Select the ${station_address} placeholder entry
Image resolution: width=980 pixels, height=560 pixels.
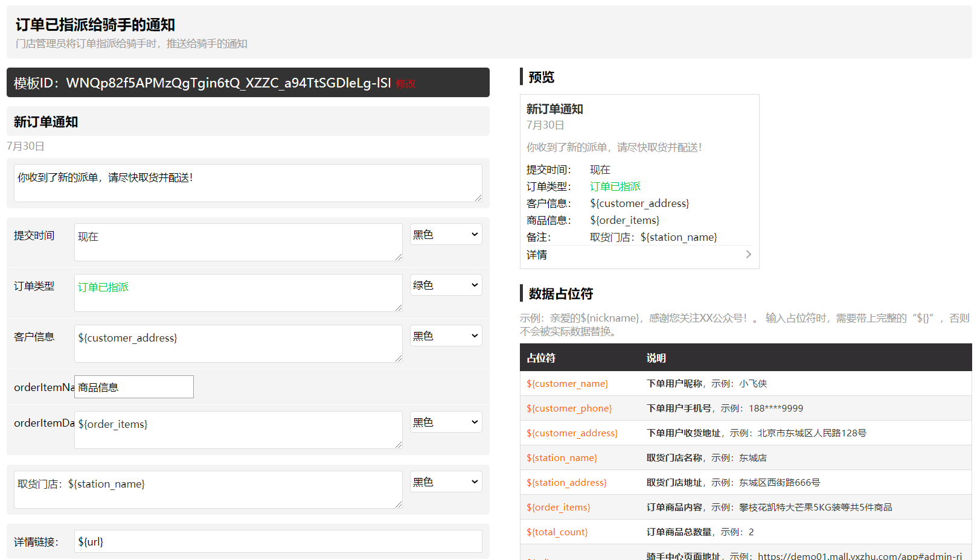(x=566, y=483)
